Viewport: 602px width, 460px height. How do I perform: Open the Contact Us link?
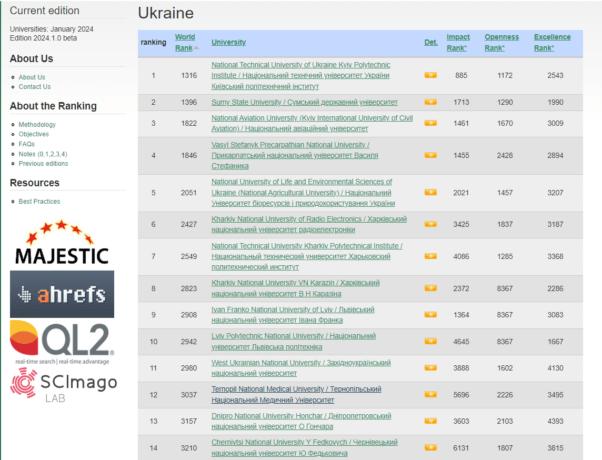(34, 87)
